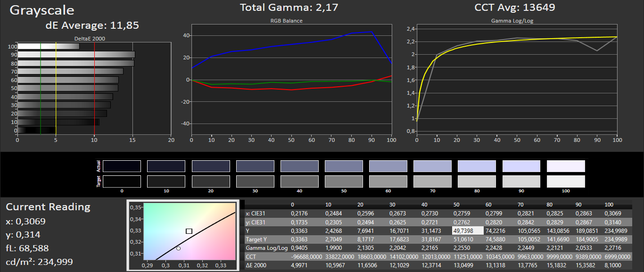Image resolution: width=644 pixels, height=272 pixels.
Task: Click the gamma cell '0,9405'
Action: (300, 248)
